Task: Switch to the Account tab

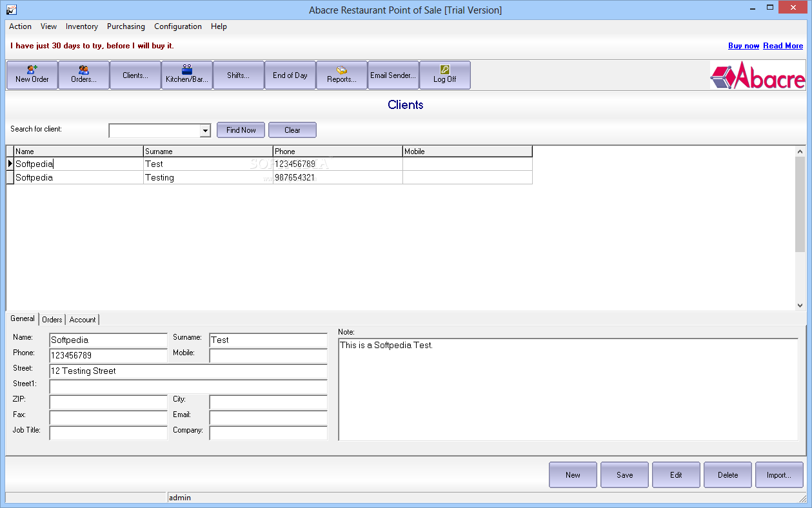Action: click(x=83, y=320)
